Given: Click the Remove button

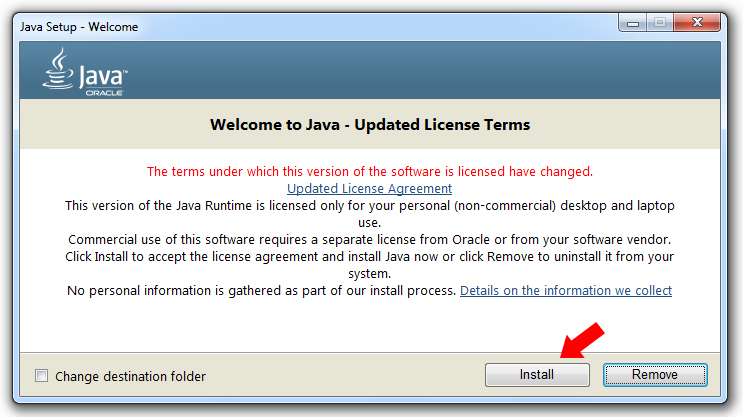Looking at the screenshot, I should click(655, 375).
